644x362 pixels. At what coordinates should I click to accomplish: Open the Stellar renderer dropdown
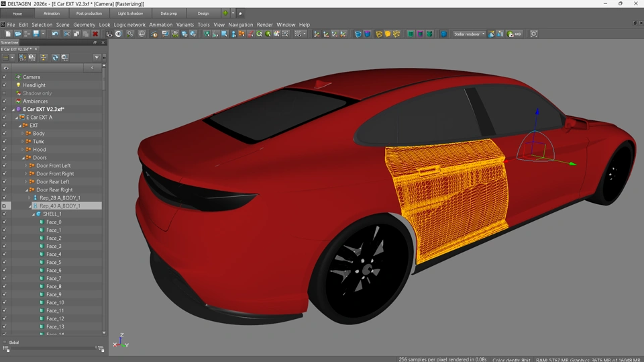[x=469, y=34]
